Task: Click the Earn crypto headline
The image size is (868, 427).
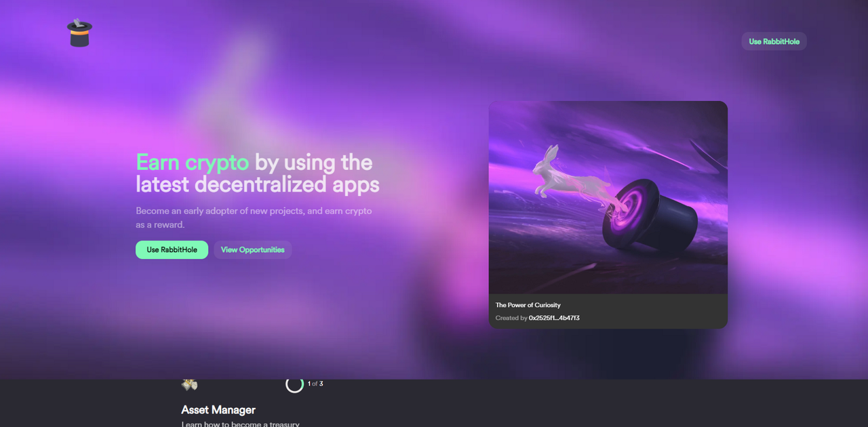Action: [258, 174]
